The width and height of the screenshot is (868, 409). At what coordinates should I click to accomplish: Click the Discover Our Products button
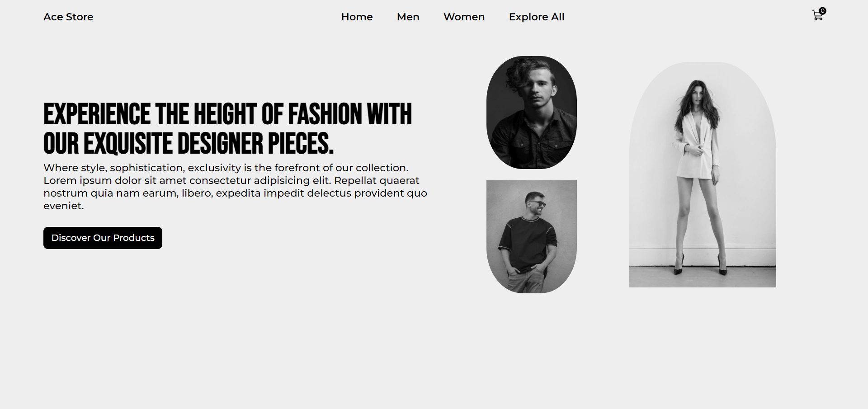[x=103, y=238]
